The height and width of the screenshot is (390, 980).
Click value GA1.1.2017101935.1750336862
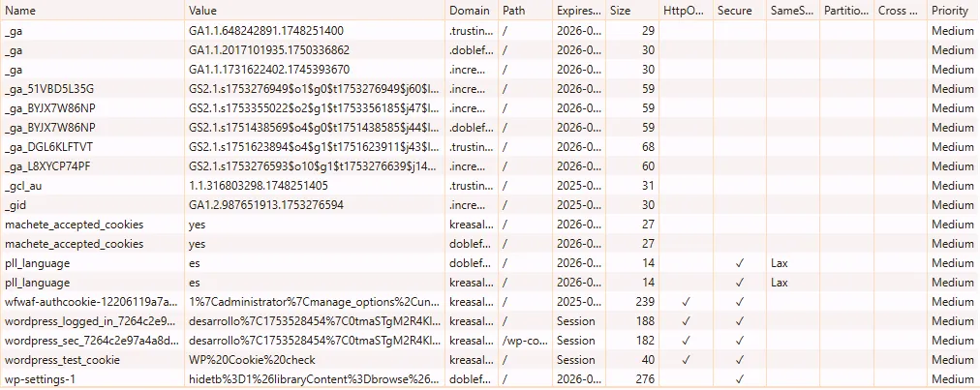pos(269,50)
